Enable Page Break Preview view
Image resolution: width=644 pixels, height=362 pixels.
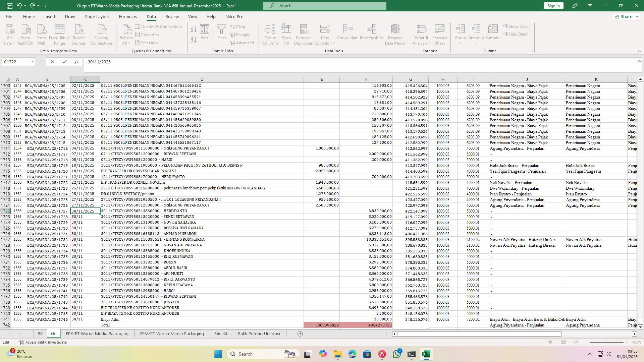tap(577, 342)
